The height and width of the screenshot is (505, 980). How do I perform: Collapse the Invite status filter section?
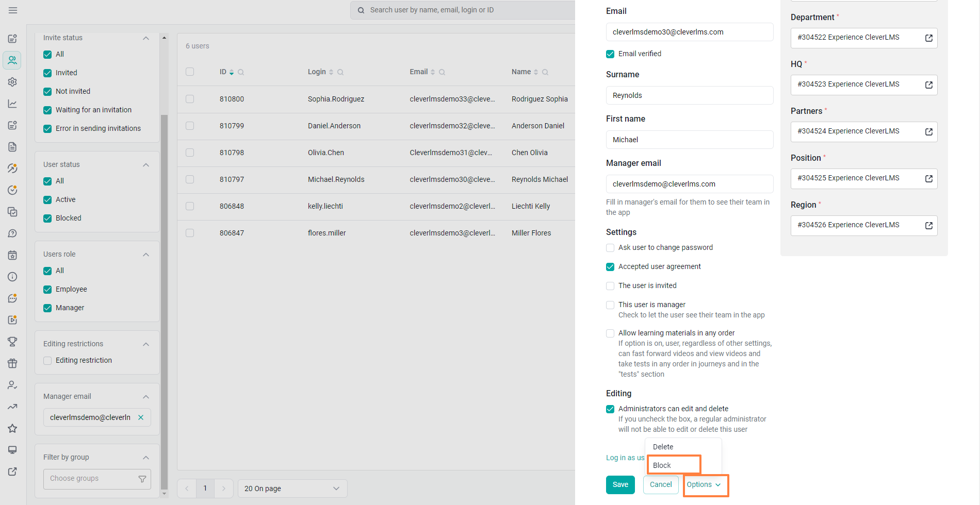pyautogui.click(x=146, y=38)
